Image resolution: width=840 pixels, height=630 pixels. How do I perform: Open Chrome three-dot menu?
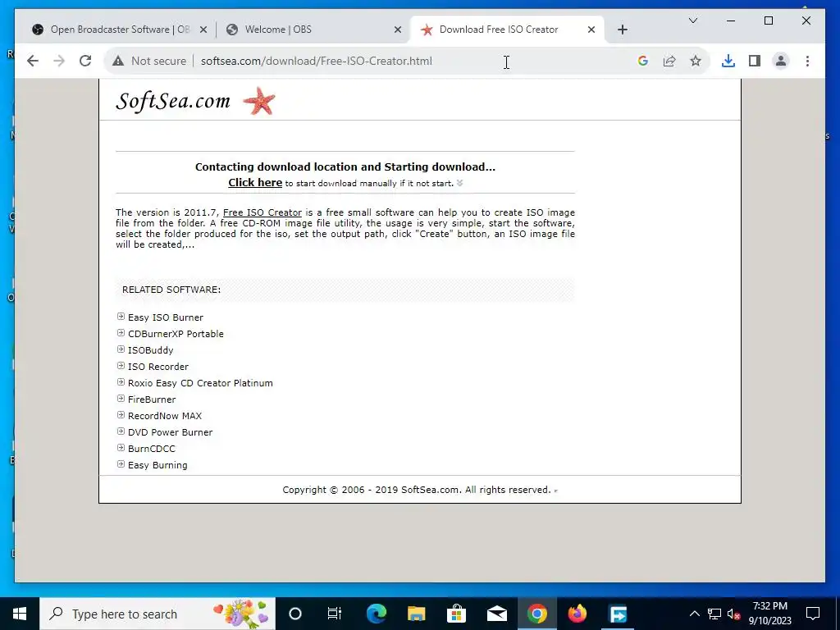point(807,61)
